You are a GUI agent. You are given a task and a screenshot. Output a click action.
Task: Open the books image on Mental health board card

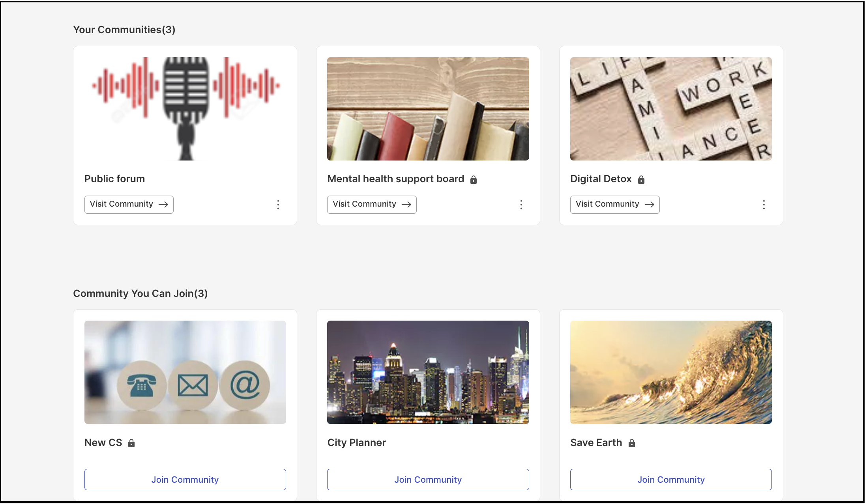[x=428, y=109]
